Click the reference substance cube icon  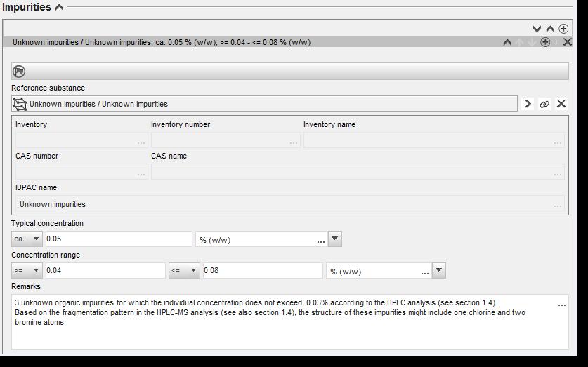click(x=20, y=104)
